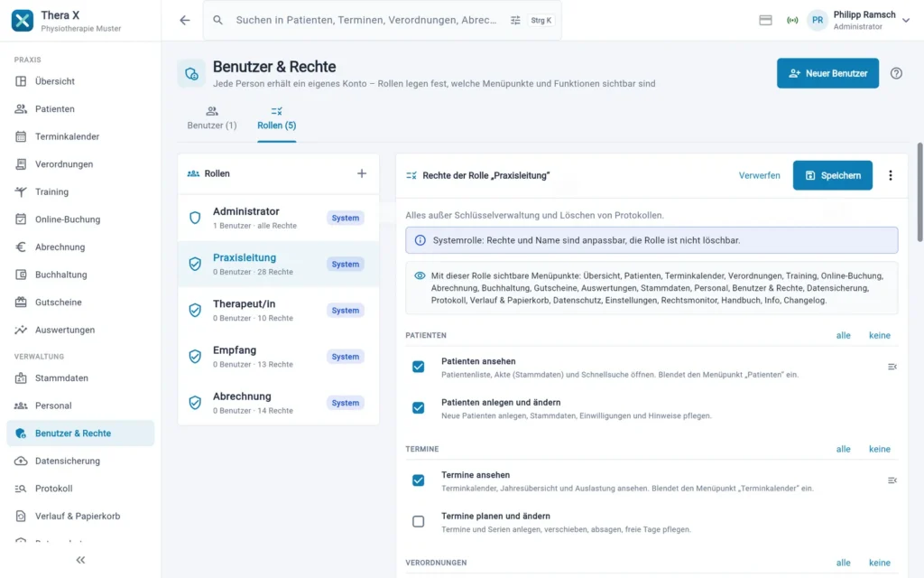Screen dimensions: 924x578
Task: Save role rights with Speichern
Action: [833, 175]
